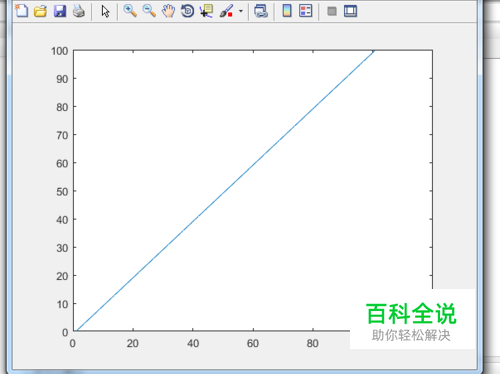This screenshot has width=500, height=374.
Task: Click the y-axis label 30
Action: [62, 248]
